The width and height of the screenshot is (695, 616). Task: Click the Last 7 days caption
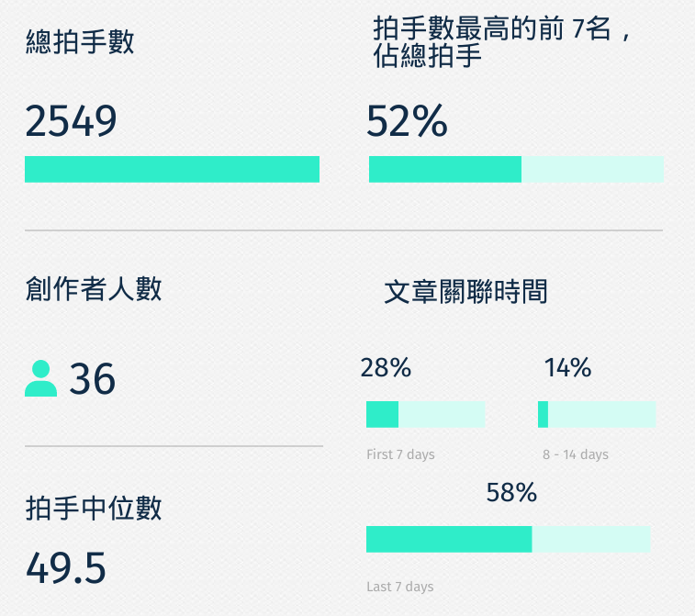(400, 587)
